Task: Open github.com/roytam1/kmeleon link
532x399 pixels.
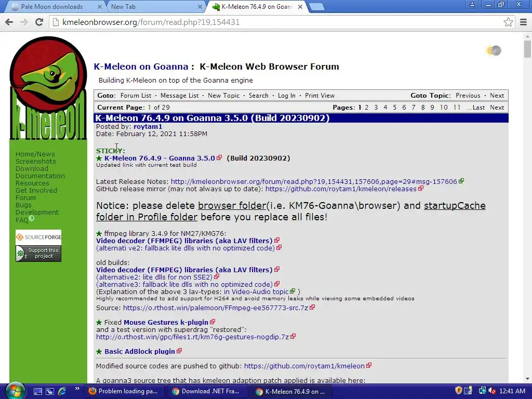Action: pos(304,366)
